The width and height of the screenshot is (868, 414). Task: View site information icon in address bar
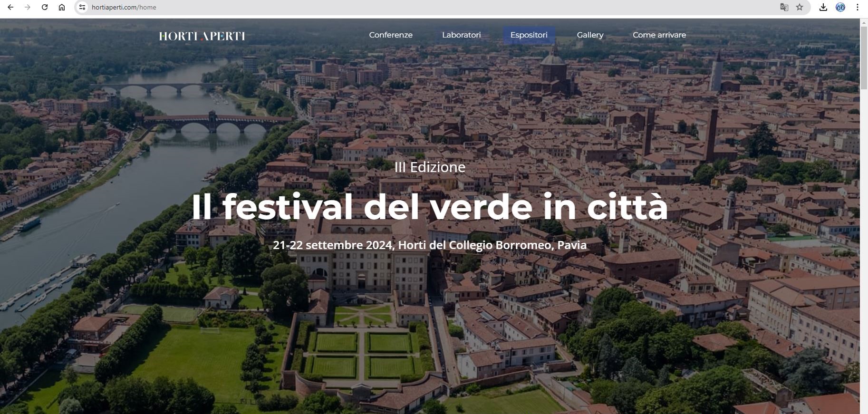(82, 7)
